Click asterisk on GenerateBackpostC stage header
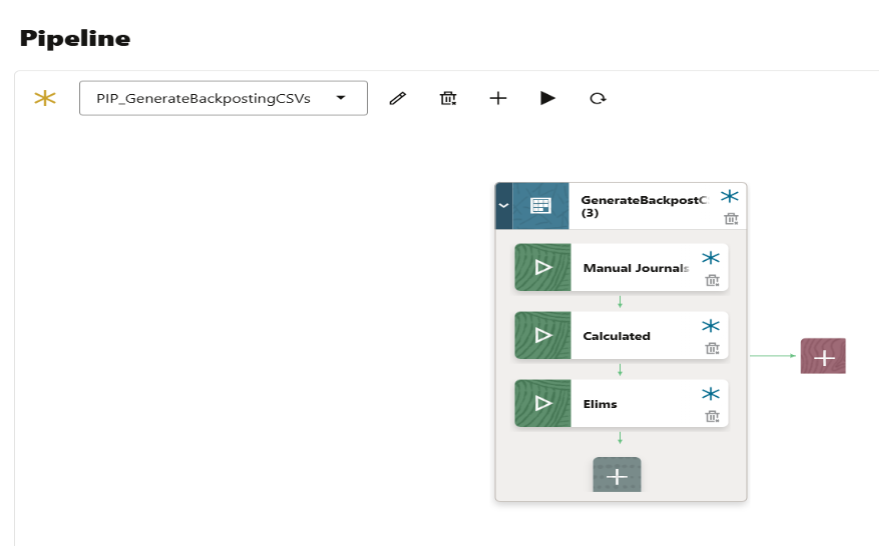 729,196
